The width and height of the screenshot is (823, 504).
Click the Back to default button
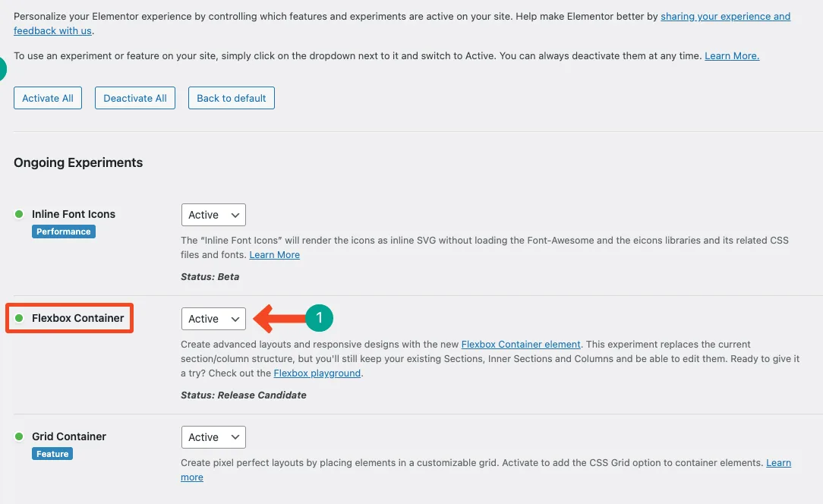tap(232, 98)
